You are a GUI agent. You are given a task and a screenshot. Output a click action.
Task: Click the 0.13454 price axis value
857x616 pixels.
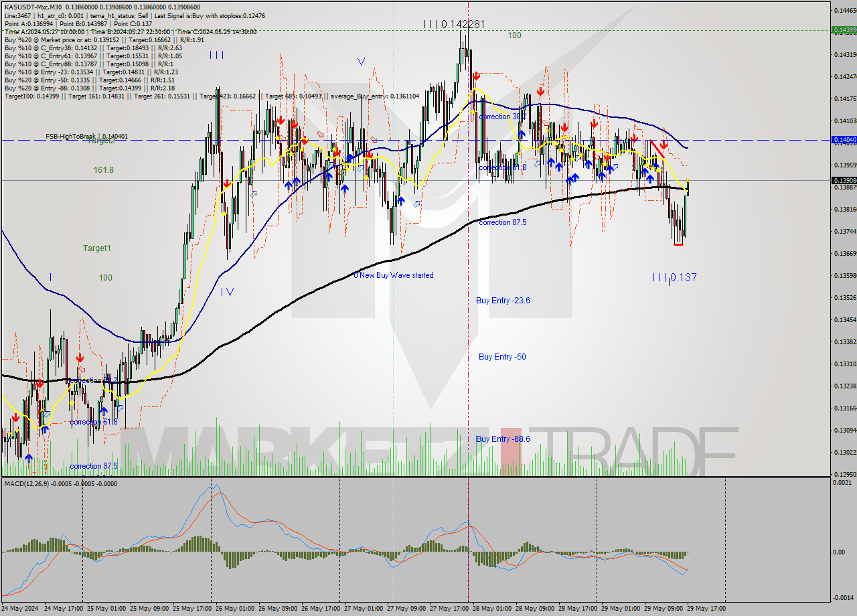click(x=844, y=319)
